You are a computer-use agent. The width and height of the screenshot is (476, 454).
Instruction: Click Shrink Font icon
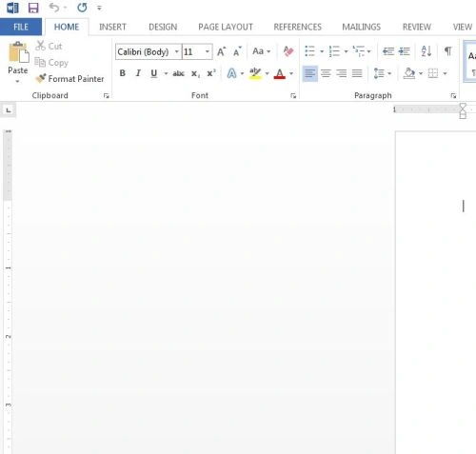(237, 51)
